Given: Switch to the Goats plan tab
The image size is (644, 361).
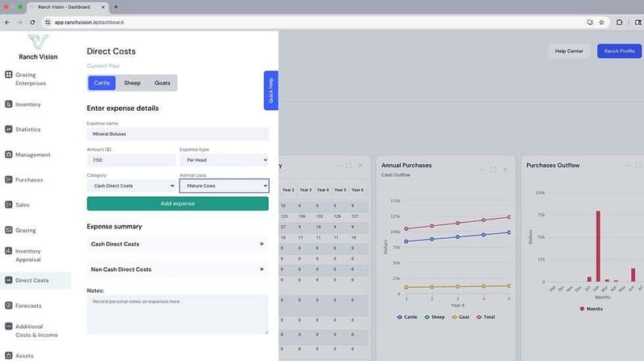Looking at the screenshot, I should click(162, 83).
